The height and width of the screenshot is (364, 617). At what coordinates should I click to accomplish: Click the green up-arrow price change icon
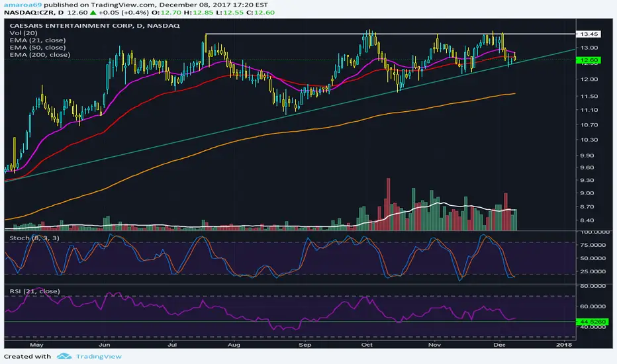[x=93, y=13]
